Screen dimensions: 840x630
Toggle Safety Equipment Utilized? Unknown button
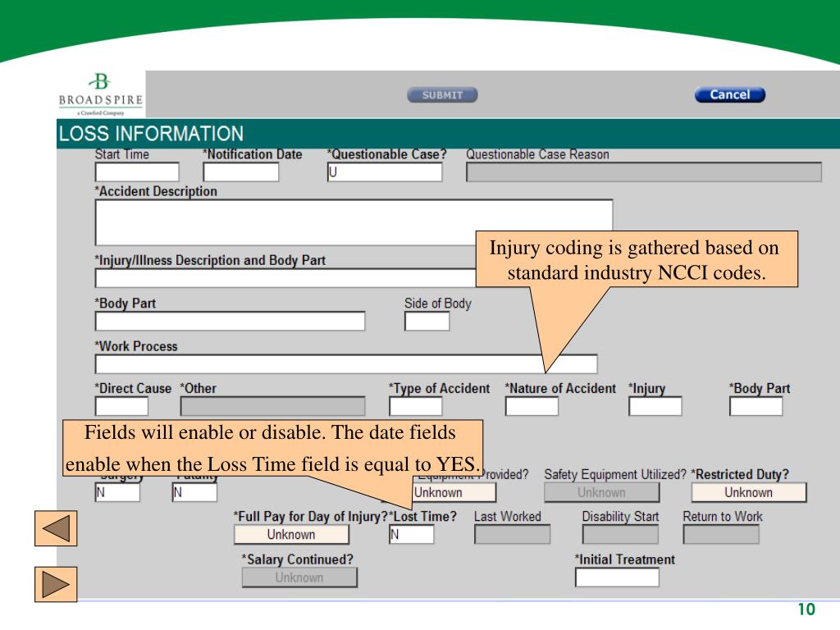(601, 492)
